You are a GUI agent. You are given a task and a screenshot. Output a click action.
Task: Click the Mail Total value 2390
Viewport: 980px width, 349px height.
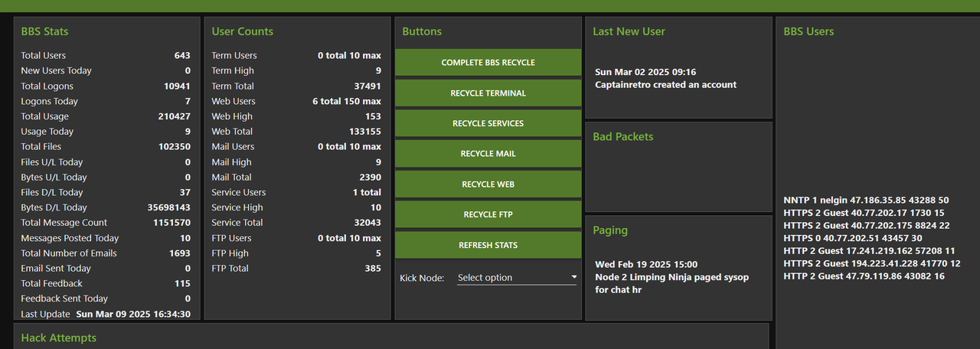371,177
